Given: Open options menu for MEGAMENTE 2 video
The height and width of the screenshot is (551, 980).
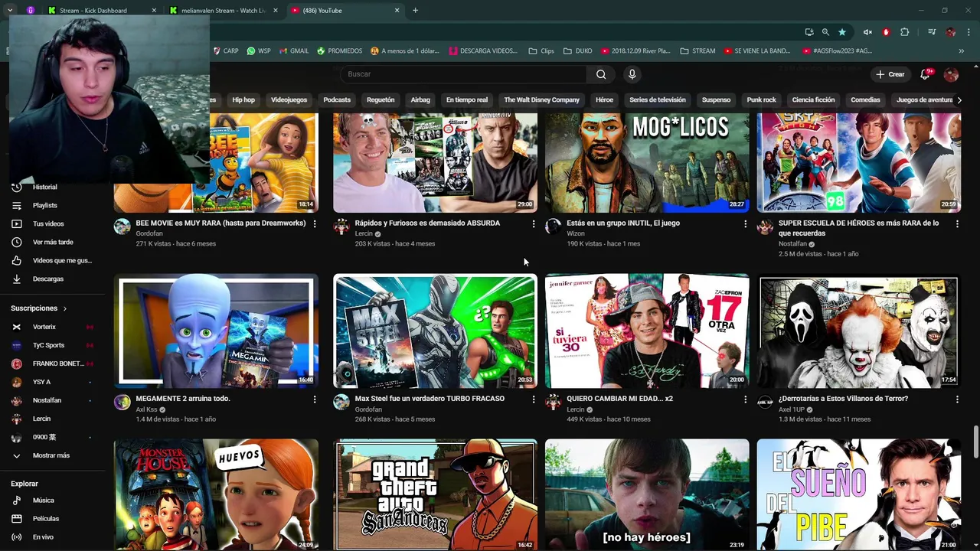Looking at the screenshot, I should pos(315,399).
